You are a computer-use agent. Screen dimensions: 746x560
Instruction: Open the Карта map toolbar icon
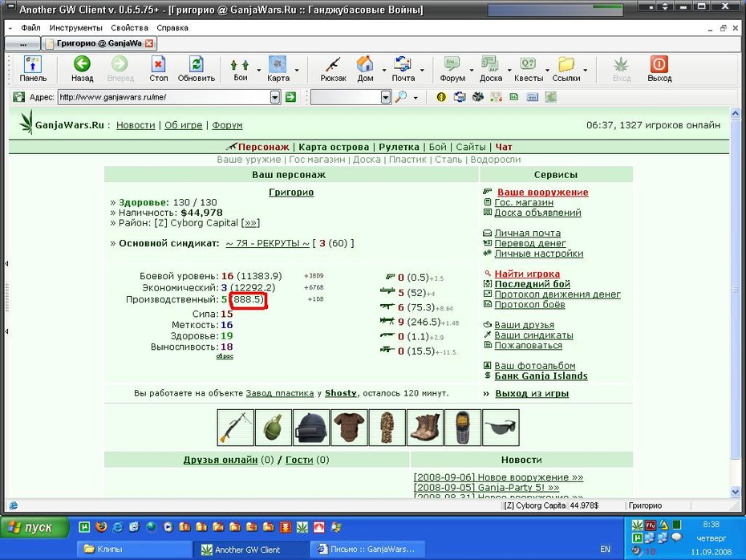pos(278,69)
